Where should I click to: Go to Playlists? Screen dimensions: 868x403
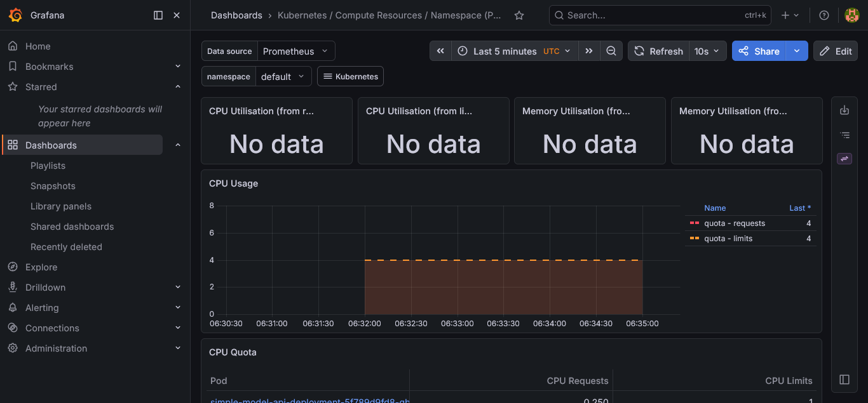tap(48, 166)
